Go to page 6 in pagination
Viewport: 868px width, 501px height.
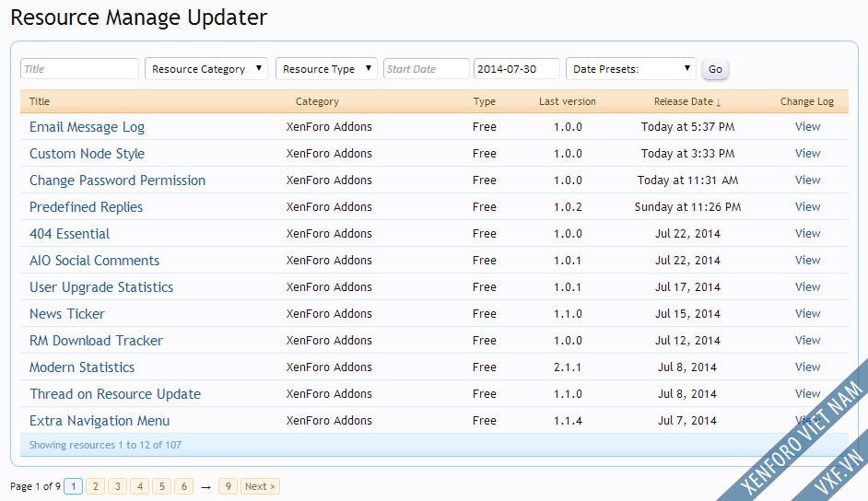coord(183,486)
